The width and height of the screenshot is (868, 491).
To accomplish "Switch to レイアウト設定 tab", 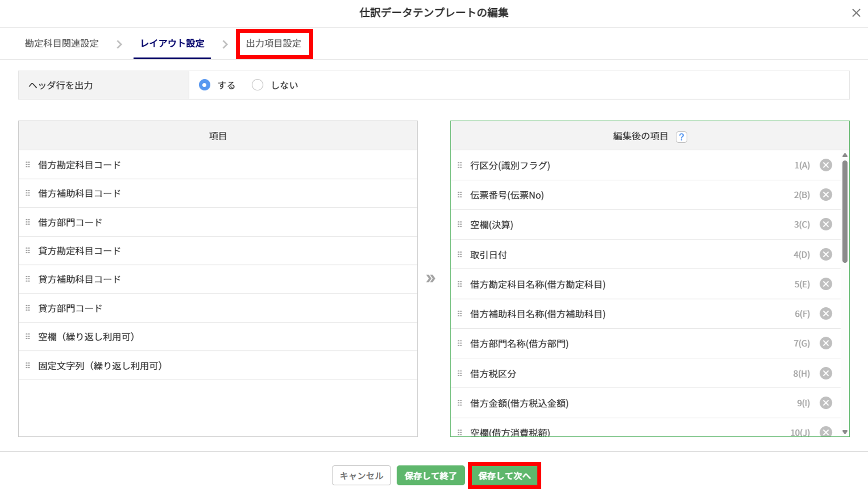I will point(172,44).
